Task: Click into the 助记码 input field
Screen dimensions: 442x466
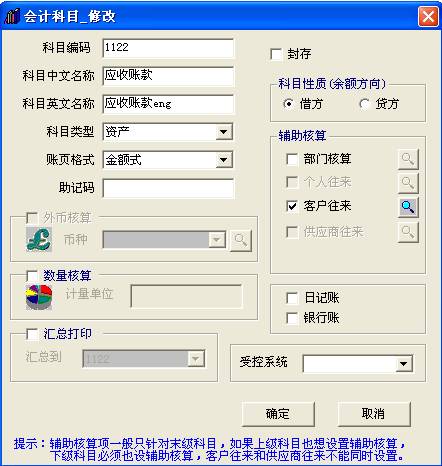Action: tap(168, 188)
